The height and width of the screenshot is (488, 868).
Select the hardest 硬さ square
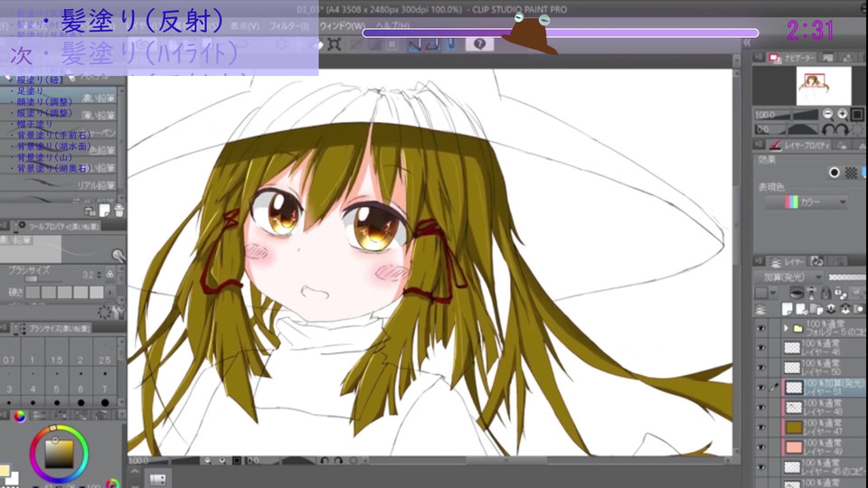point(97,292)
